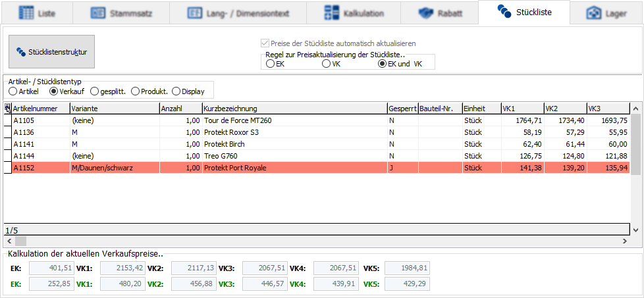Click the green EK field 252,85
Image resolution: width=644 pixels, height=298 pixels.
pos(52,284)
